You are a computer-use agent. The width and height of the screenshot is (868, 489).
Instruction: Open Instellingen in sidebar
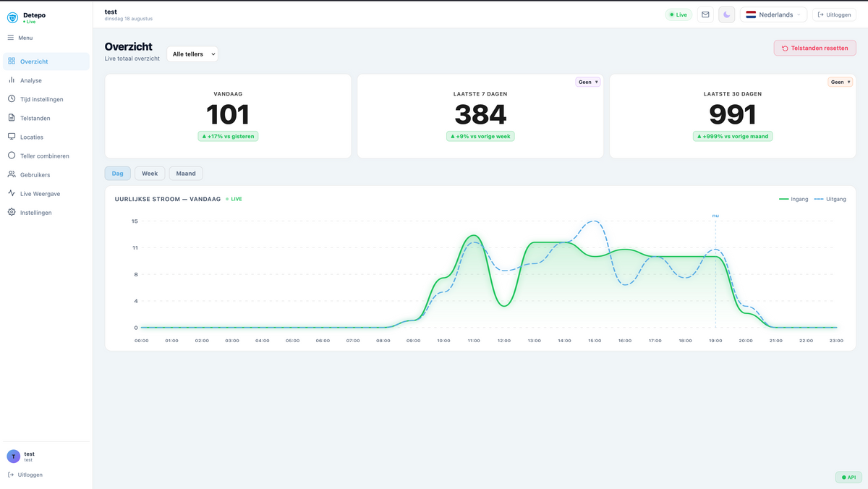tap(46, 213)
